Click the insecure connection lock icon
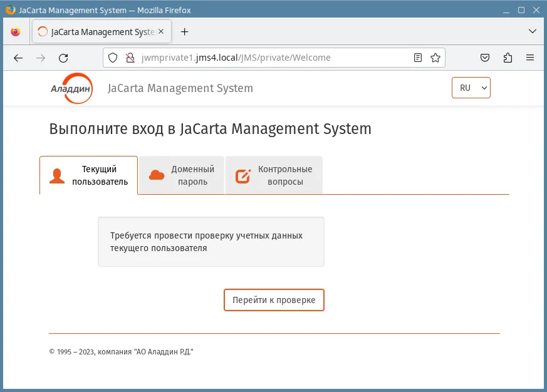The width and height of the screenshot is (547, 392). point(130,58)
